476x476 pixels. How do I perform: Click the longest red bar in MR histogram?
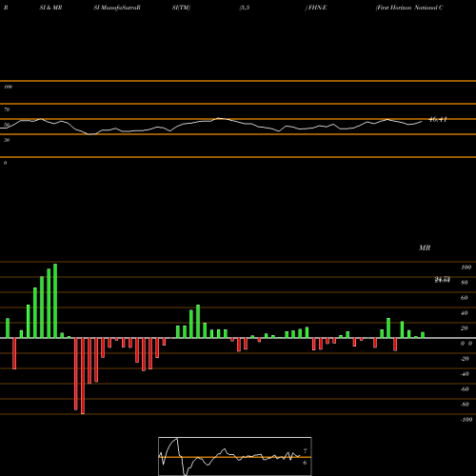click(x=83, y=376)
